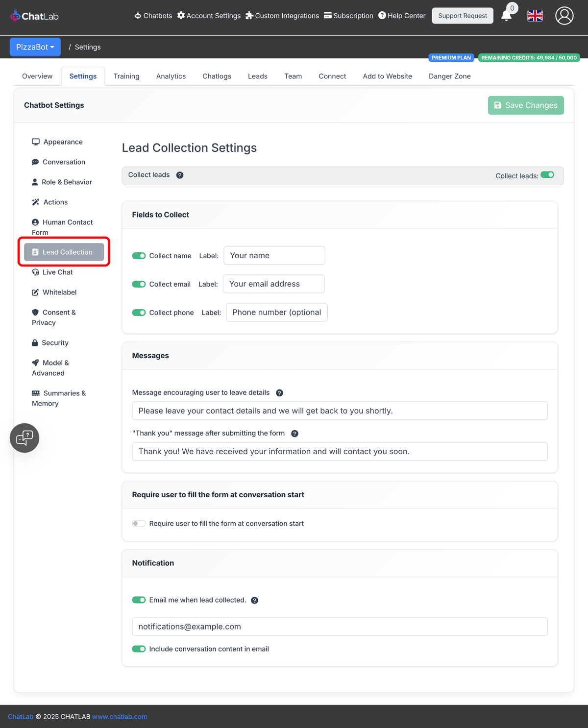
Task: Click the ChatLab robot logo icon
Action: pos(14,15)
